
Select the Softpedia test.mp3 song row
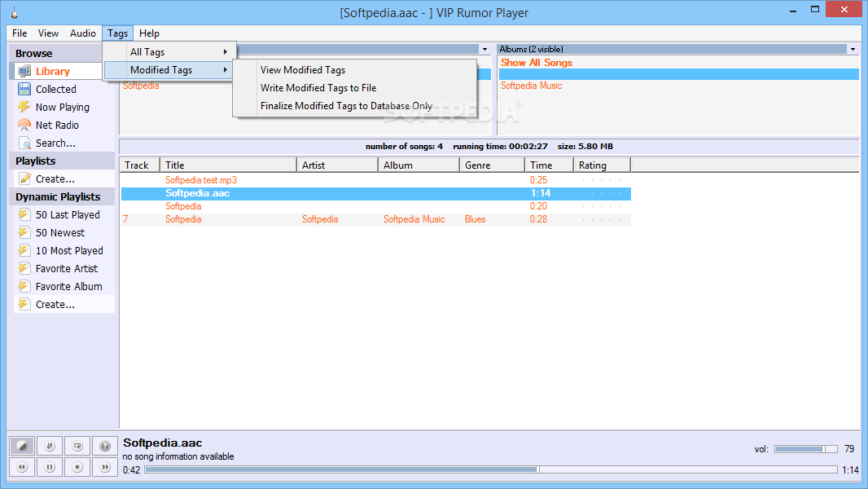tap(376, 180)
